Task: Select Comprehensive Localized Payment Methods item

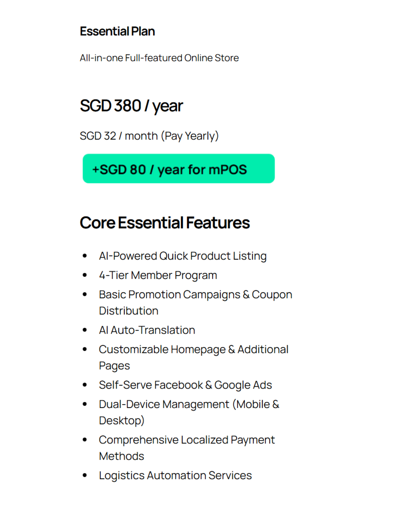Action: click(187, 448)
